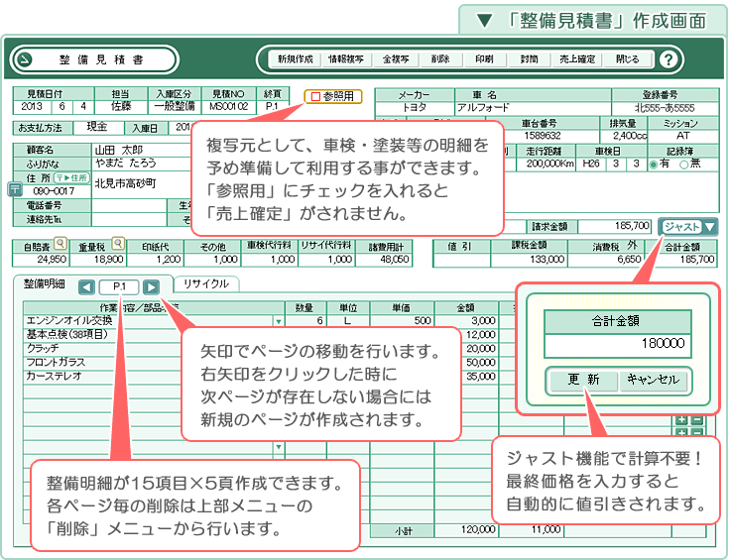Tick the 参照用 checkbox
The image size is (729, 560).
point(315,97)
